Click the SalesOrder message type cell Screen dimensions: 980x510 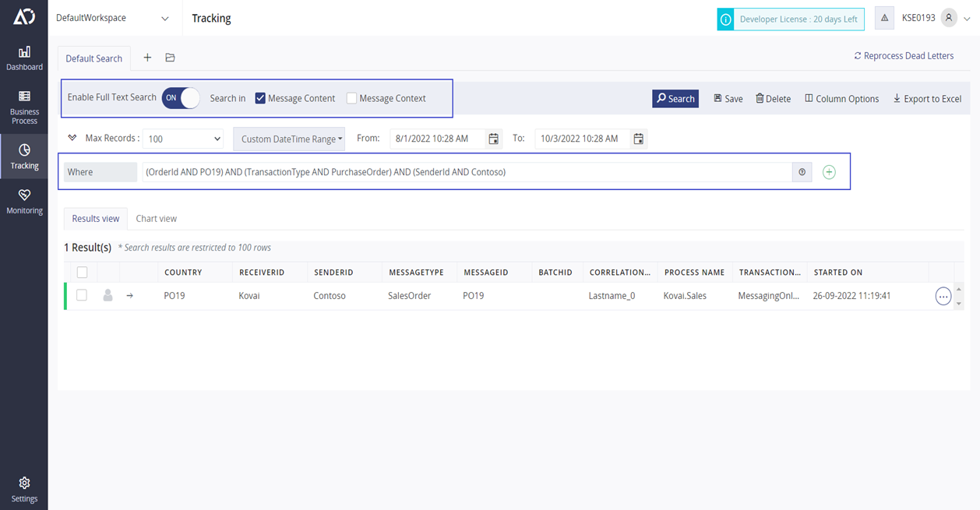tap(410, 296)
